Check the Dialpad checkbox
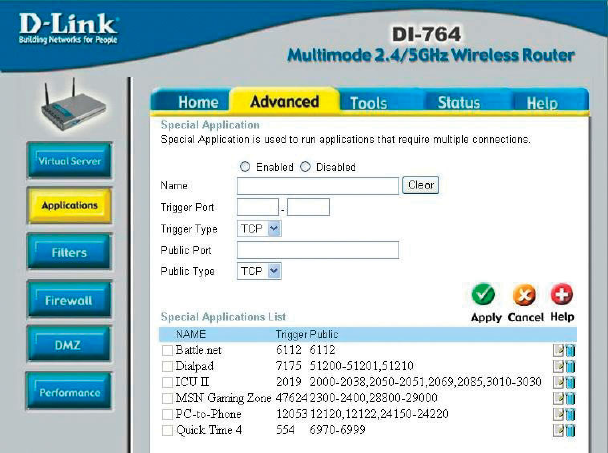608x453 pixels. point(167,366)
